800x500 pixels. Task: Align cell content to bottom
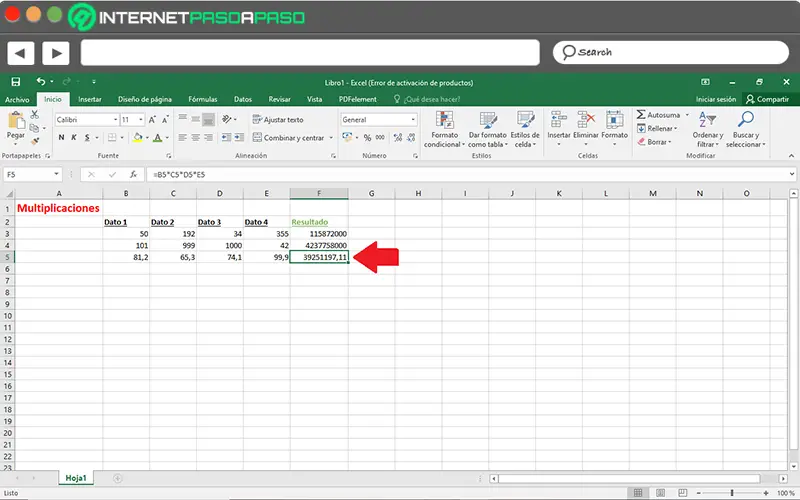tap(208, 120)
